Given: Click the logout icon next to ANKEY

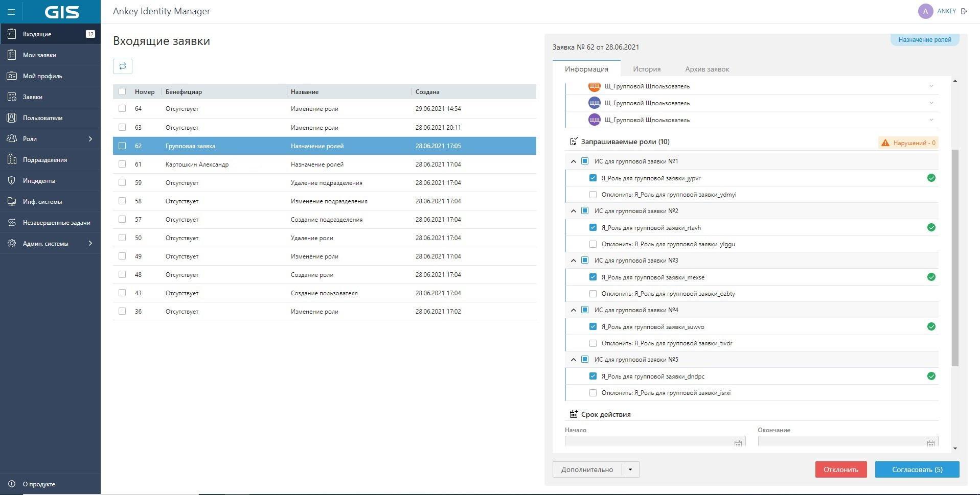Looking at the screenshot, I should (x=964, y=11).
